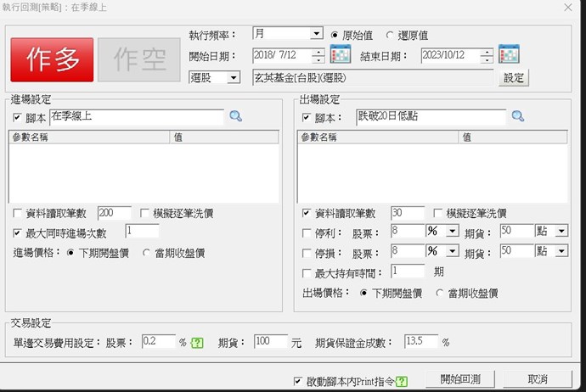The height and width of the screenshot is (392, 586).
Task: Click exit 值 column header
Action: pyautogui.click(x=513, y=137)
